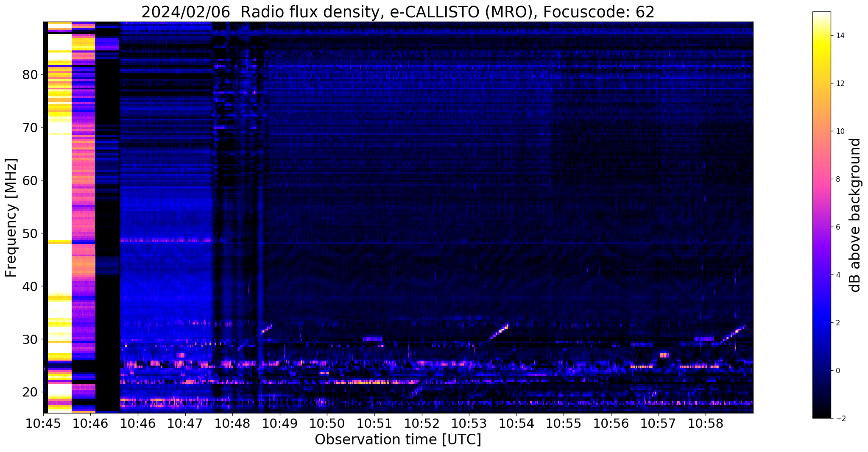Click the 'dB above background' colorbar label

pyautogui.click(x=855, y=215)
